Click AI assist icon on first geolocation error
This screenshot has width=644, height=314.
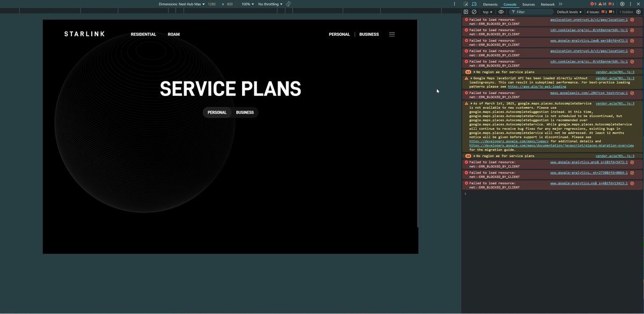pyautogui.click(x=632, y=20)
